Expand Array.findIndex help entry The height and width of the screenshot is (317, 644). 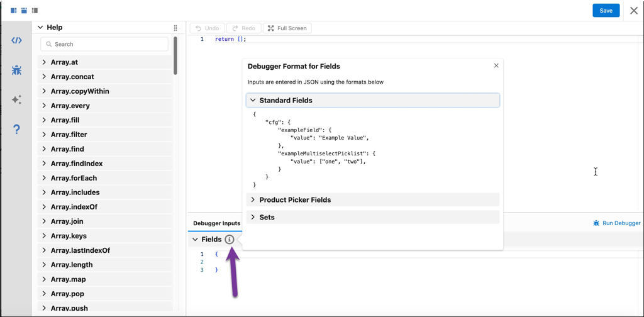coord(104,164)
